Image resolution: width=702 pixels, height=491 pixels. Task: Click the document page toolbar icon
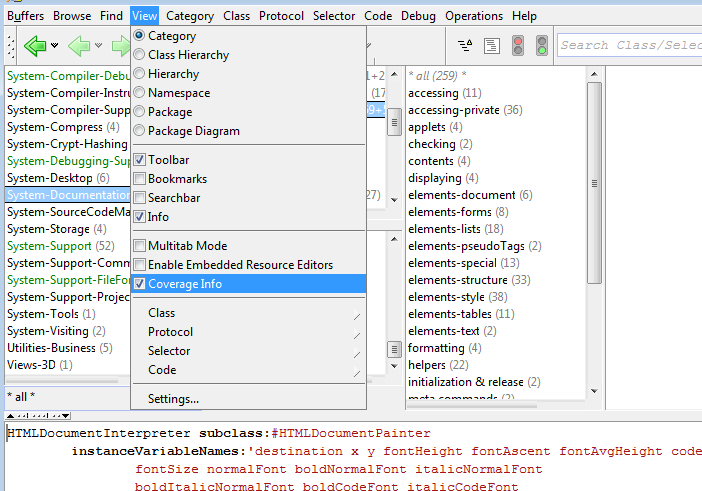tap(492, 46)
